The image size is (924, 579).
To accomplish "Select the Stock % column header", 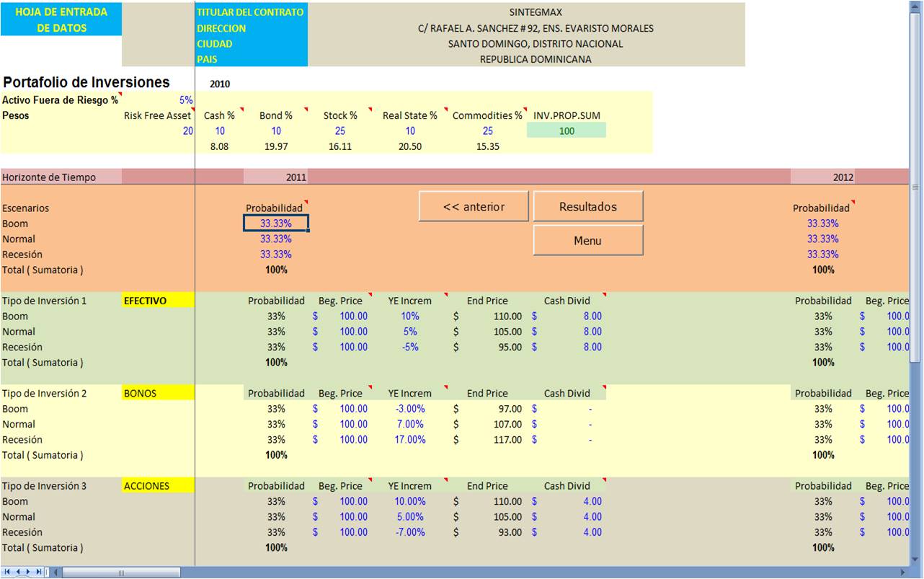I will (340, 115).
